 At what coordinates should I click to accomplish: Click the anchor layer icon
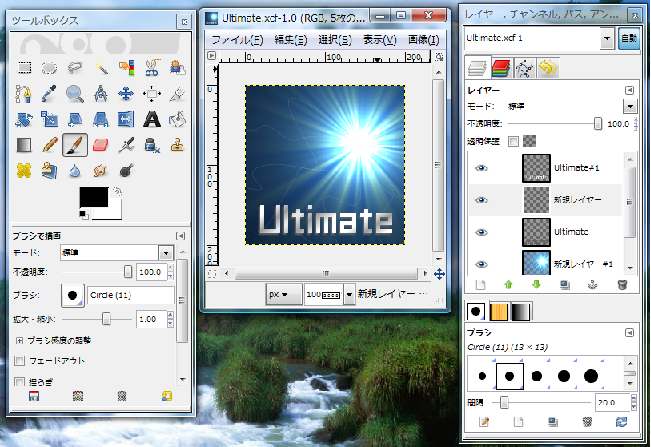[x=593, y=285]
